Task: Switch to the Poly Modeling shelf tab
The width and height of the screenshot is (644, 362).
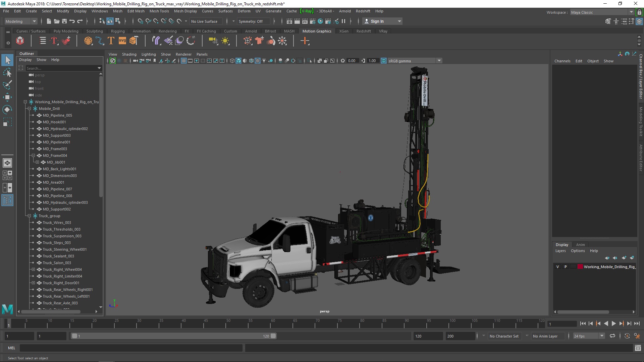Action: click(66, 31)
